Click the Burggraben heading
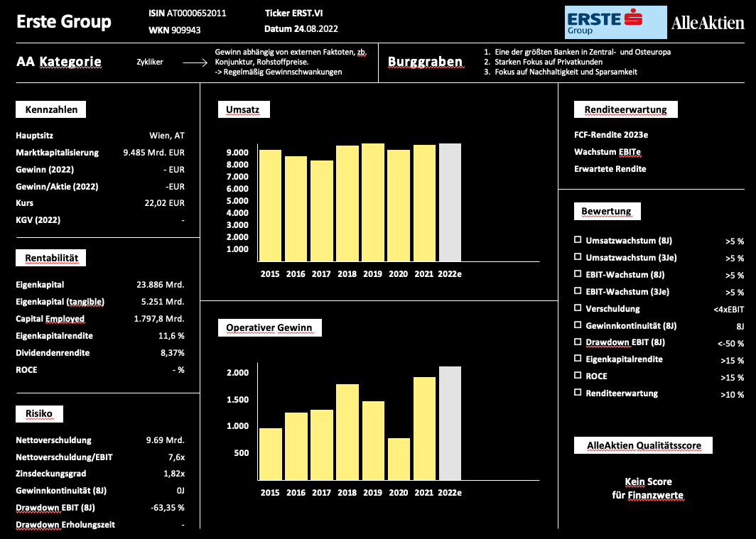Viewport: 756px width, 539px height. pos(425,62)
